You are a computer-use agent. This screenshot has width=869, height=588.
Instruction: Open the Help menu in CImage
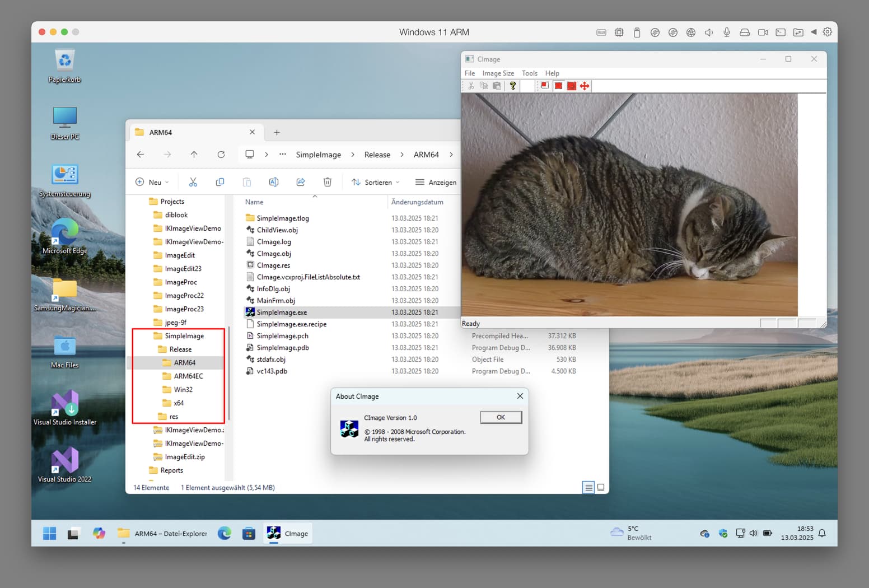[552, 73]
